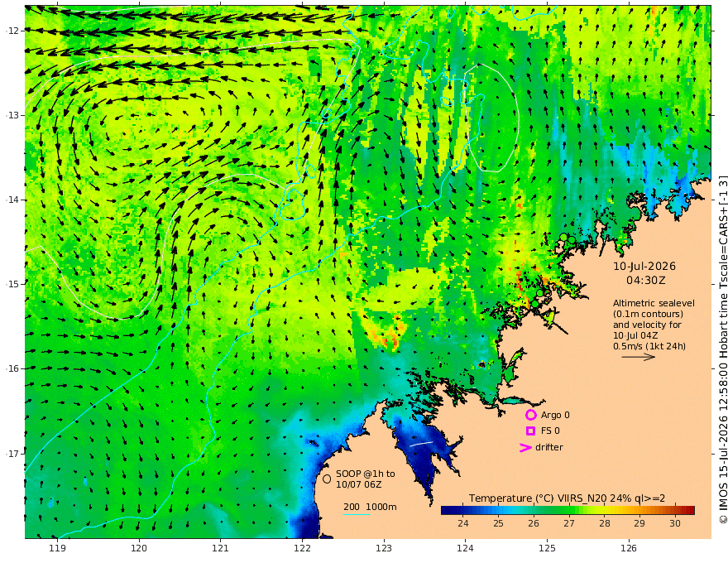Click the '0.5m/s (1kt 24h)' label
The width and height of the screenshot is (728, 563).
[649, 346]
